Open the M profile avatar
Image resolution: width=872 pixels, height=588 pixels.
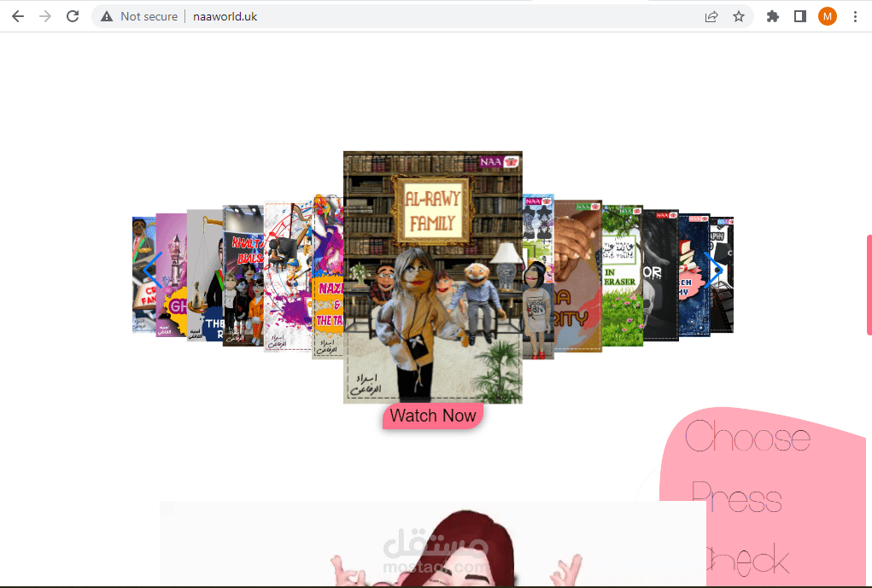[828, 17]
